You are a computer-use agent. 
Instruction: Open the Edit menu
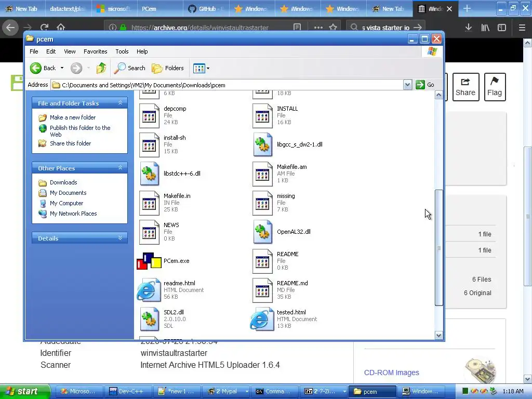click(51, 51)
